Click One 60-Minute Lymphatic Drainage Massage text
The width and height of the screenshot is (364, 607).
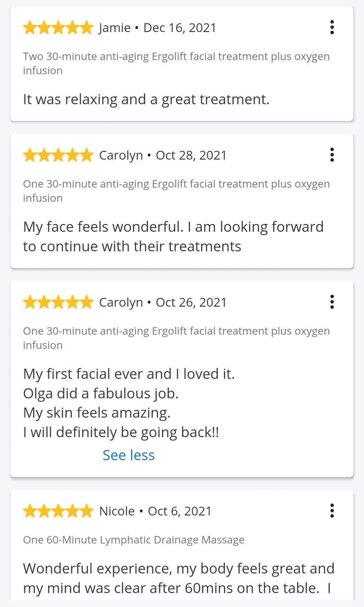(x=133, y=540)
